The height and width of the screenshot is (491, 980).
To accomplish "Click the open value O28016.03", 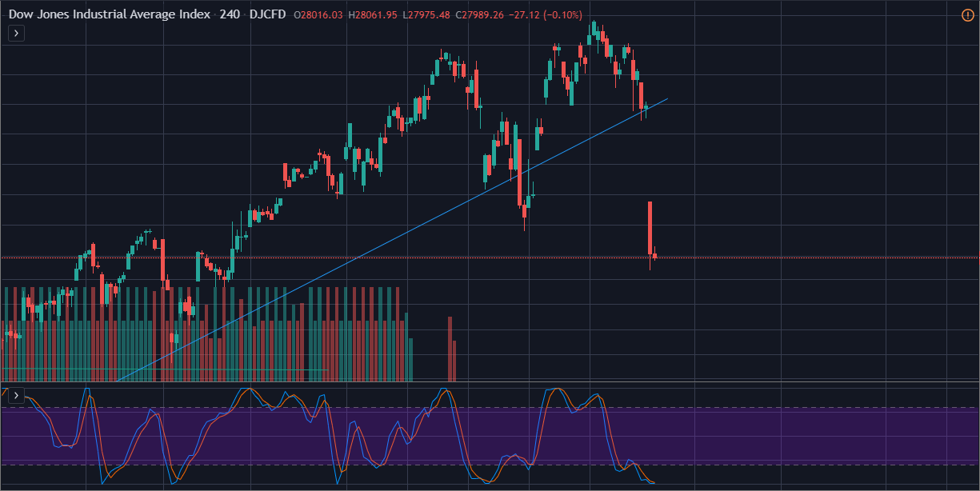I will coord(318,15).
